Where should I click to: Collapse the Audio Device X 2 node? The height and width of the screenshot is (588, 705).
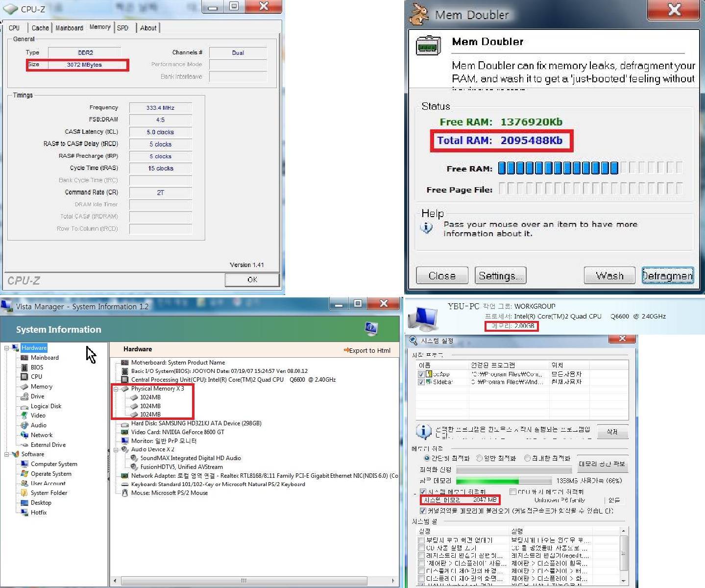(x=116, y=449)
